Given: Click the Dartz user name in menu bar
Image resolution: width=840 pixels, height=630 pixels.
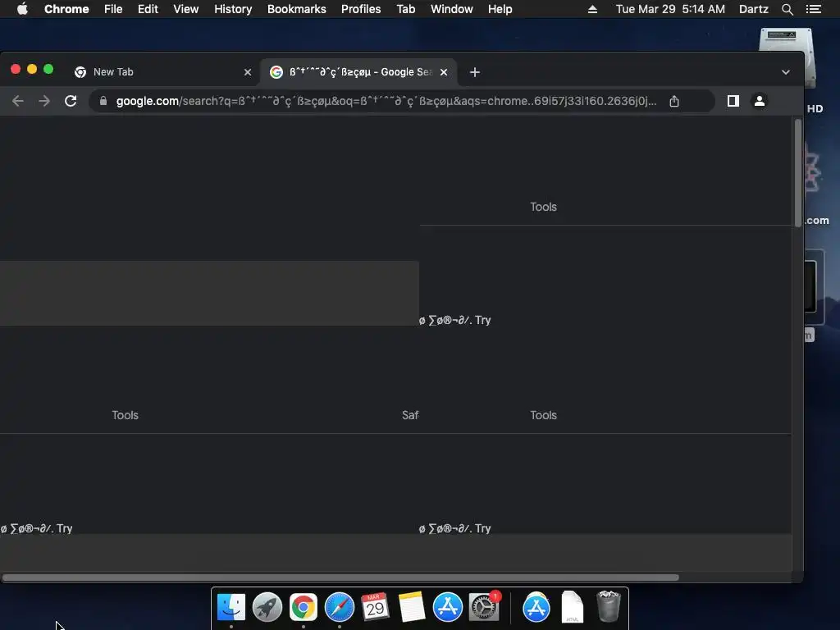Looking at the screenshot, I should [x=754, y=9].
